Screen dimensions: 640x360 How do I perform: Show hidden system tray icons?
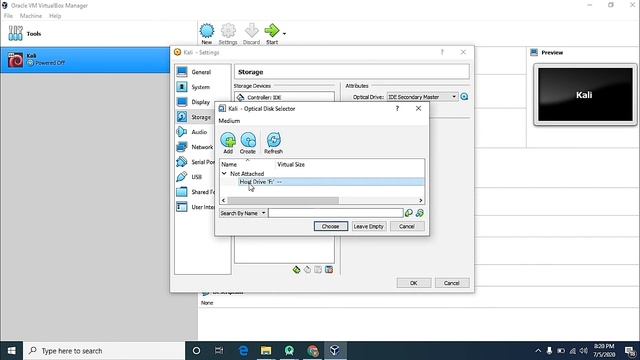tap(538, 351)
